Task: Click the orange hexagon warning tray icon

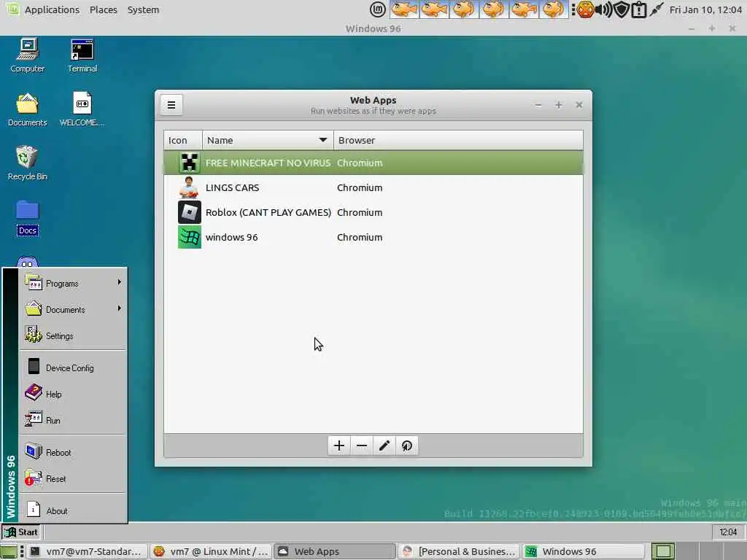Action: point(586,9)
